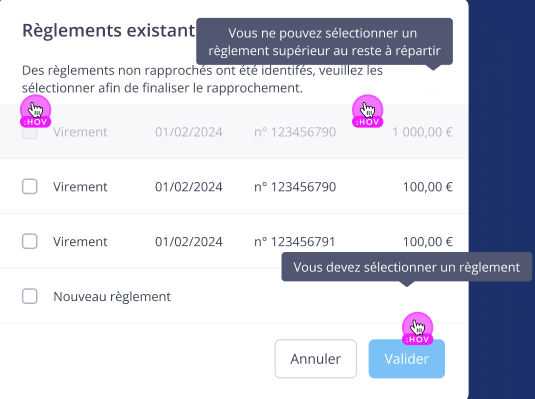Click the Nouveau règlement label
Screen dimensions: 535x399
[112, 297]
